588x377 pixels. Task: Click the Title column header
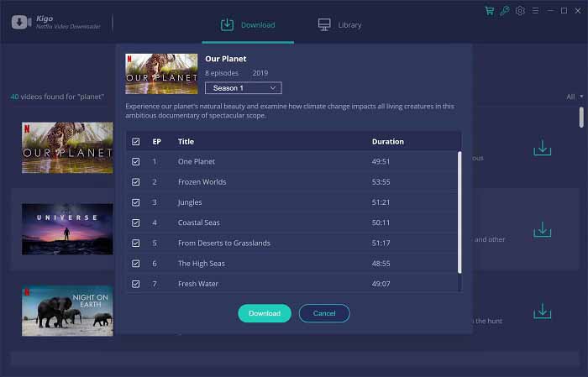click(x=186, y=142)
